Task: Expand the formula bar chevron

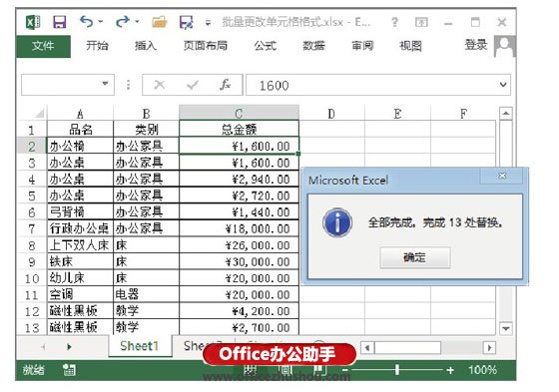Action: 503,85
